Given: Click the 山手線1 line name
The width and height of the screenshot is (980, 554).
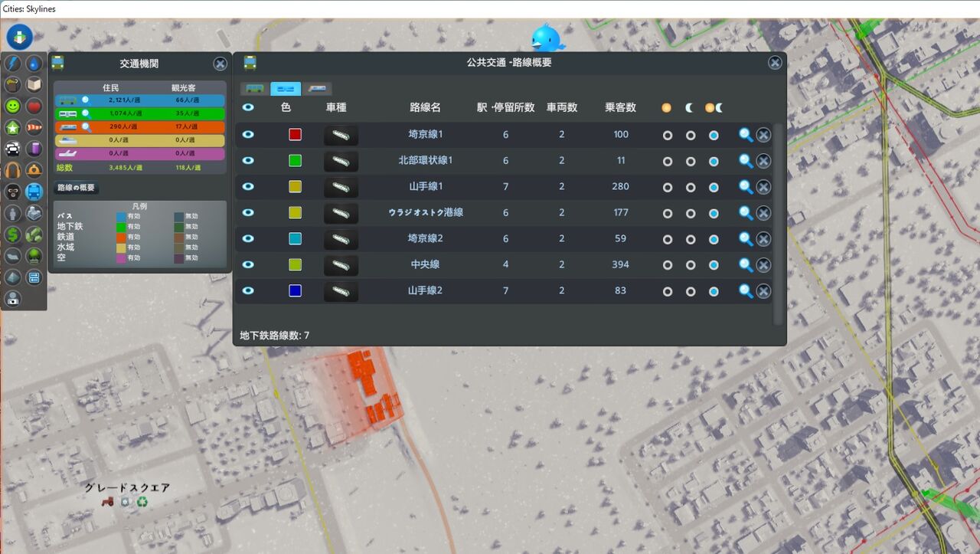Looking at the screenshot, I should pos(425,187).
